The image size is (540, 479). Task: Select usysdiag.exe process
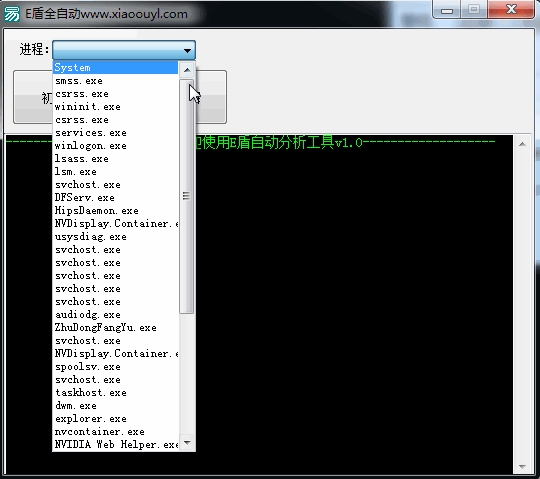click(x=115, y=237)
